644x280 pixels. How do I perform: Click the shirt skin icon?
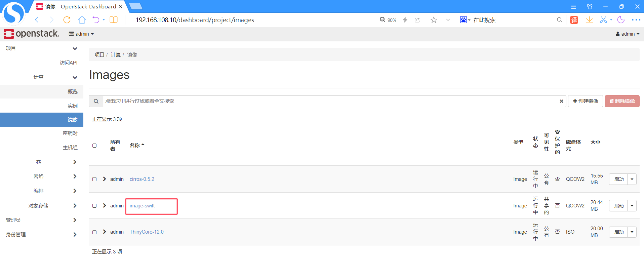click(590, 7)
